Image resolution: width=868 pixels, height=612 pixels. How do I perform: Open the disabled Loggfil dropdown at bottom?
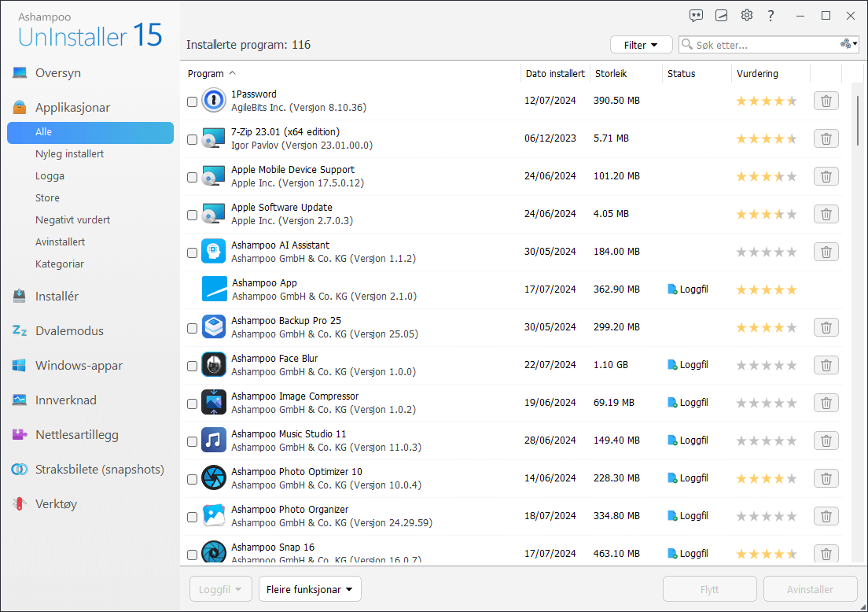click(221, 589)
